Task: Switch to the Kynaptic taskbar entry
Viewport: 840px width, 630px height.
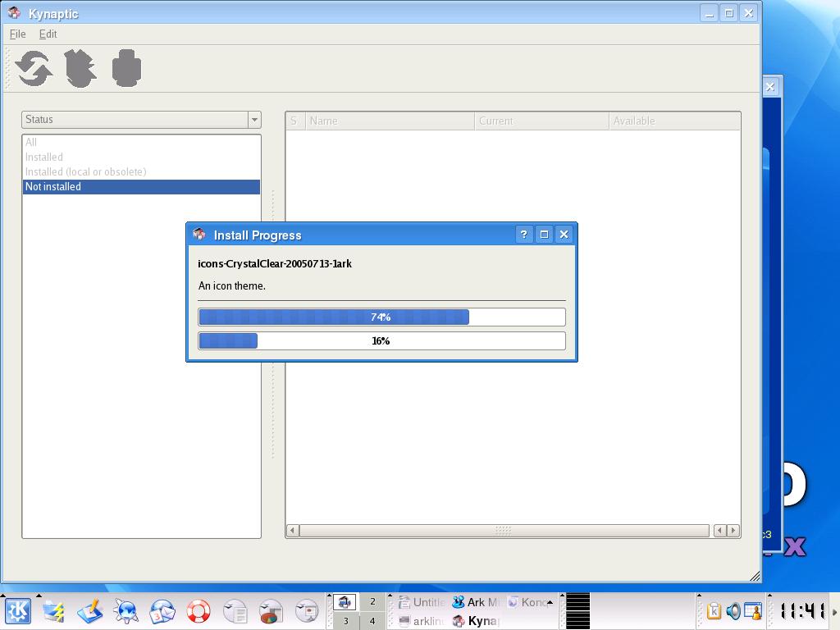Action: click(x=476, y=621)
